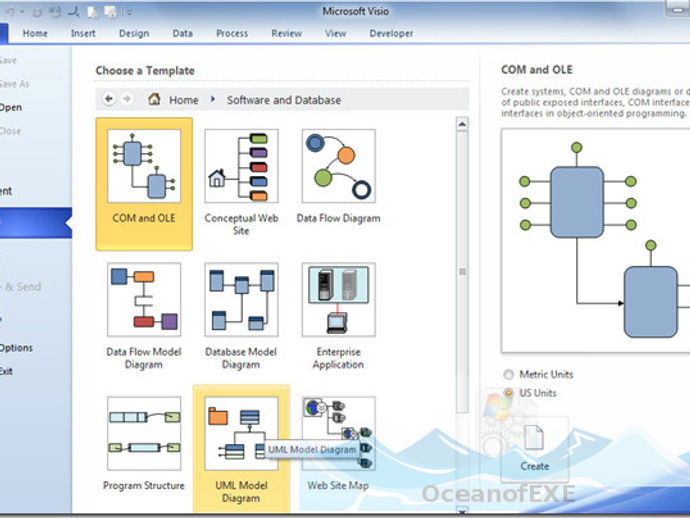Click the 'Conceptual Web Site' label text
The height and width of the screenshot is (518, 690).
point(241,224)
